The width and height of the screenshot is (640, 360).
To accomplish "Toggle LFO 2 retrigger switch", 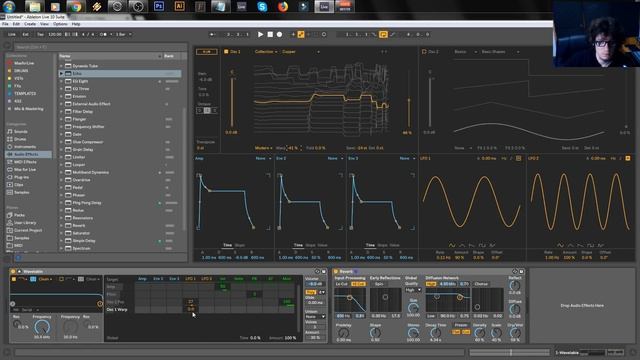I will 628,158.
